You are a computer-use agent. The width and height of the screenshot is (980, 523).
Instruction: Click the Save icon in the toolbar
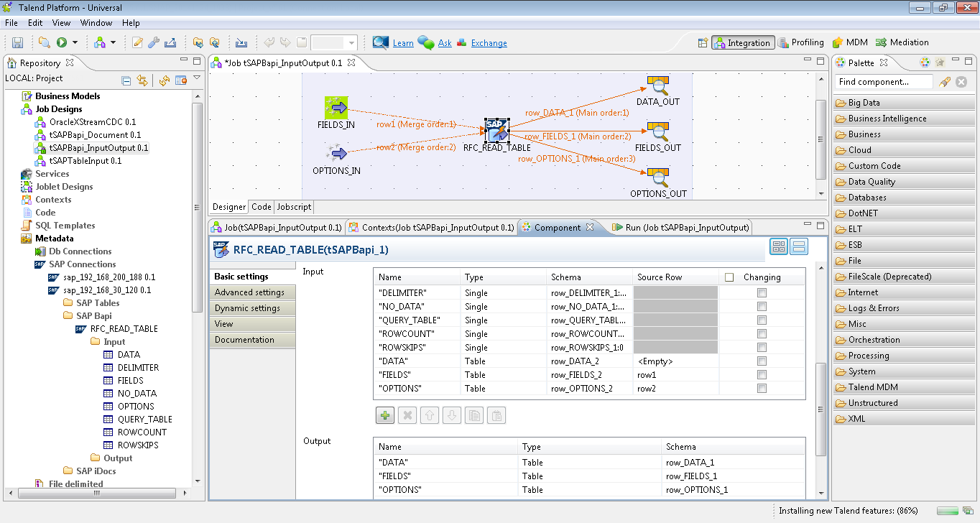(x=17, y=42)
